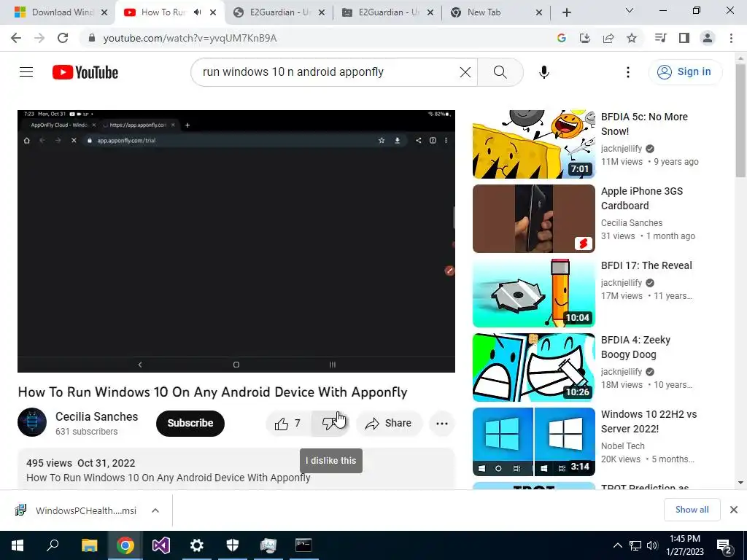Open Windows Security shield on taskbar
Viewport: 747px width, 560px height.
(233, 545)
